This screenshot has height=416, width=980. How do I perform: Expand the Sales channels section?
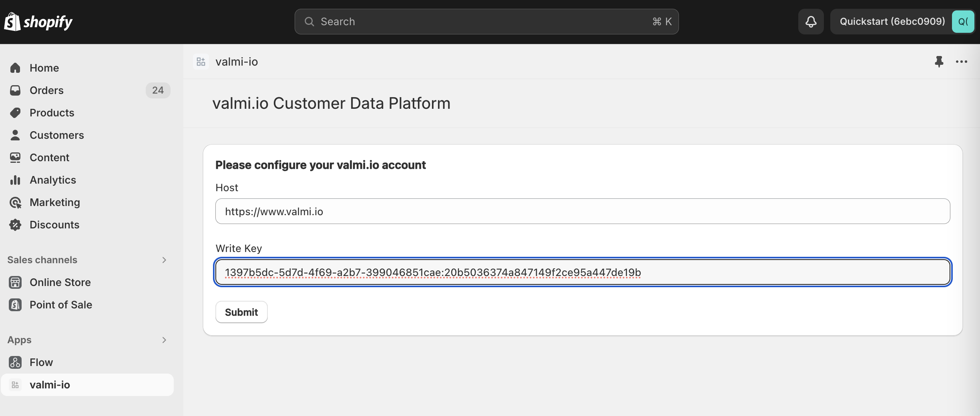pyautogui.click(x=164, y=260)
